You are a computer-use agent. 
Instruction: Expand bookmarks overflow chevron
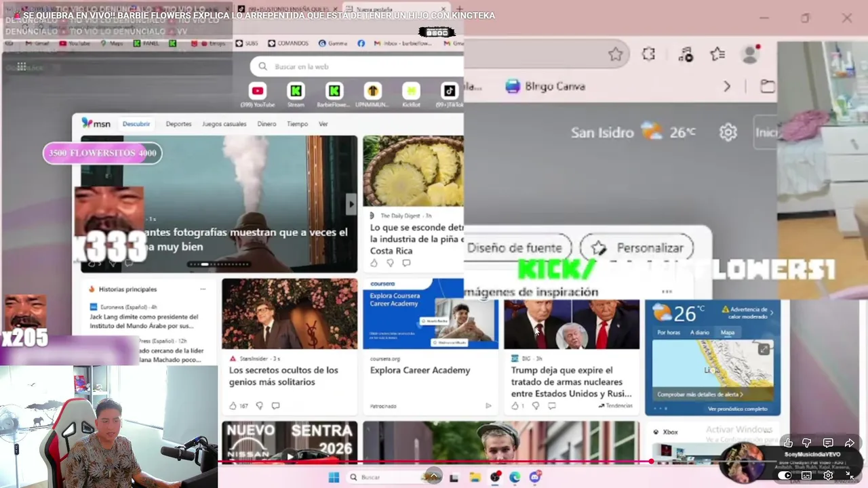tap(727, 86)
